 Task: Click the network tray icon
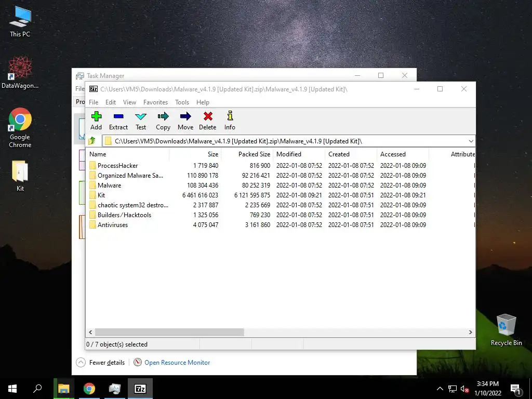[x=453, y=389]
